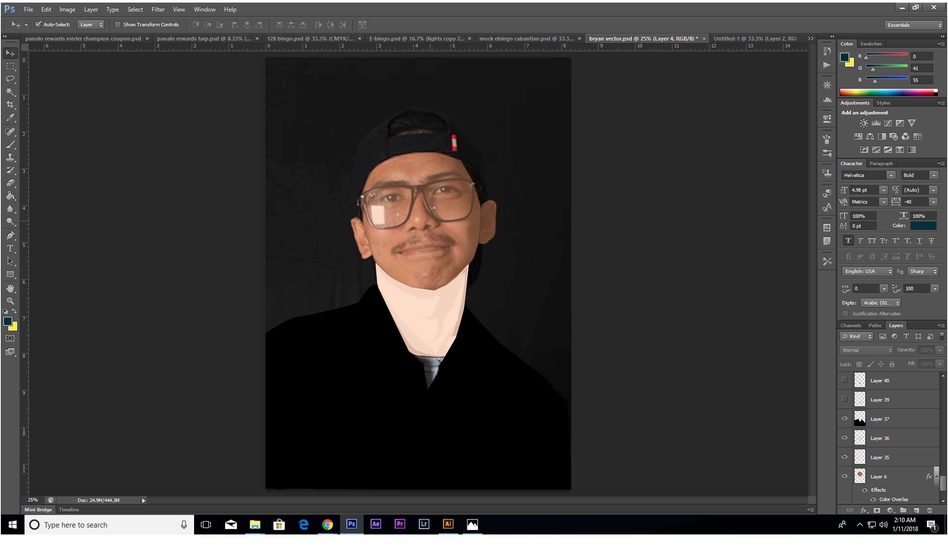Screen dimensions: 948x560
Task: Add layer mask icon
Action: pyautogui.click(x=877, y=510)
